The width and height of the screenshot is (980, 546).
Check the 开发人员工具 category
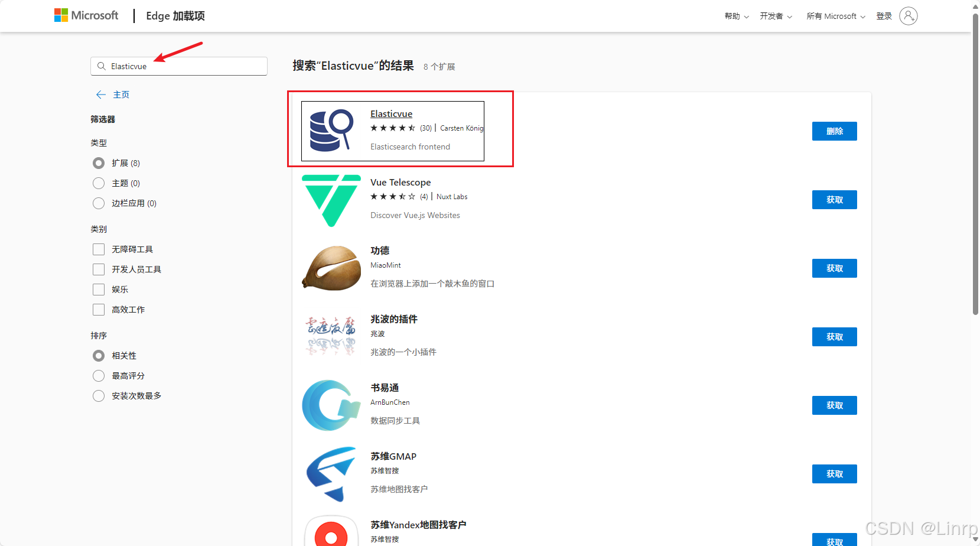tap(99, 269)
